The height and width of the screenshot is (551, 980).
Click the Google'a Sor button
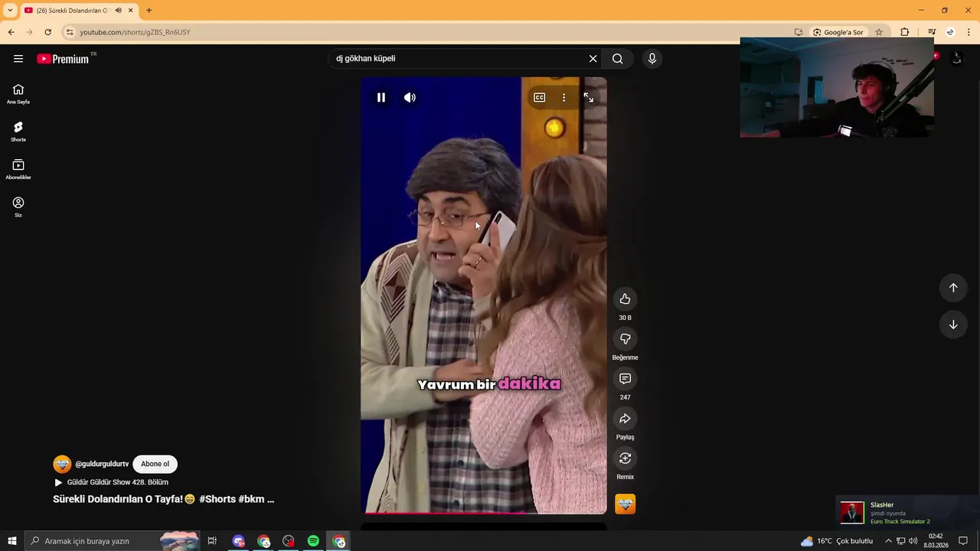pyautogui.click(x=838, y=32)
